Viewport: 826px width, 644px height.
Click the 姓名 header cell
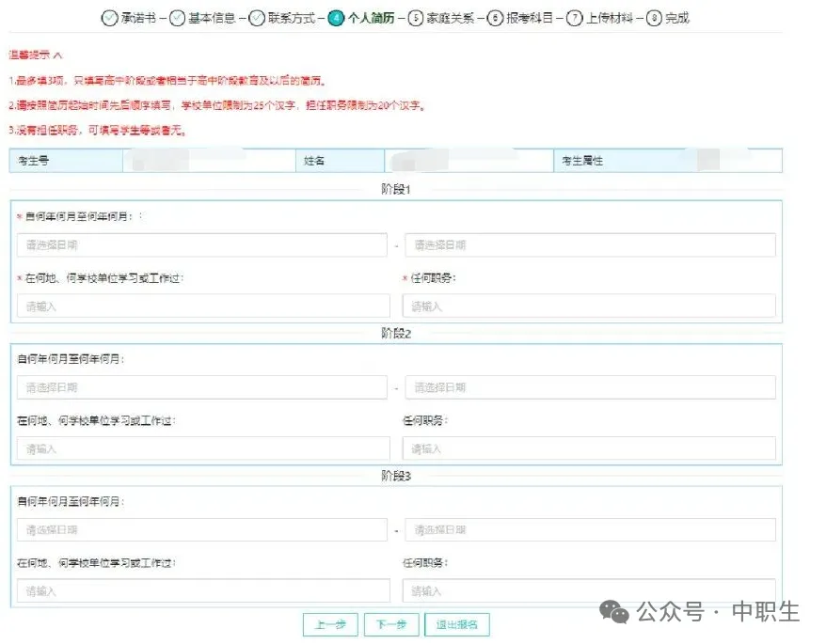[340, 161]
